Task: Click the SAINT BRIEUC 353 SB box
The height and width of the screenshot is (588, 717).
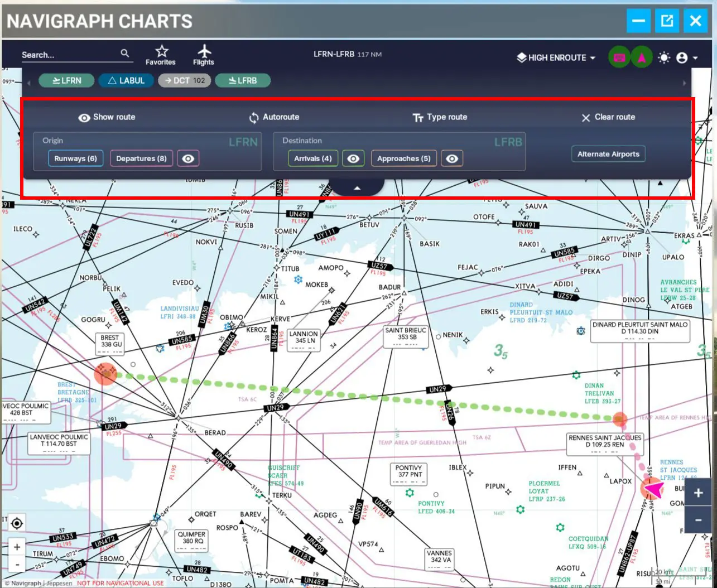Action: coord(406,336)
